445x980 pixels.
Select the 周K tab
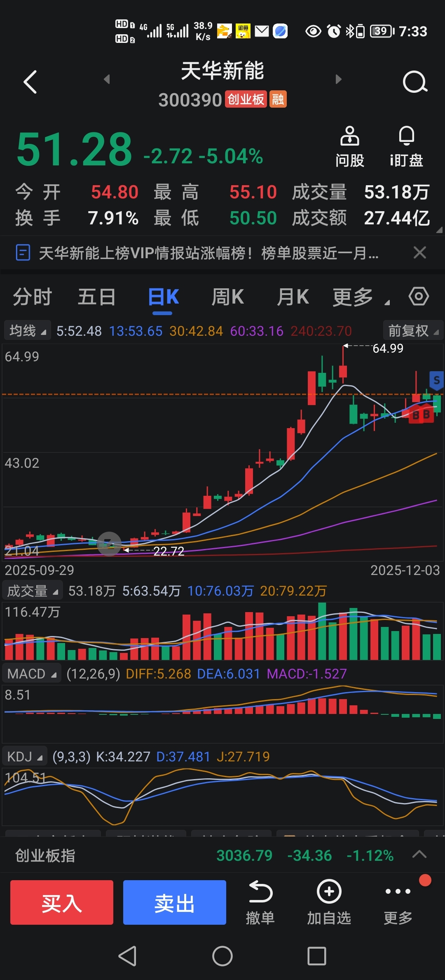tap(227, 297)
